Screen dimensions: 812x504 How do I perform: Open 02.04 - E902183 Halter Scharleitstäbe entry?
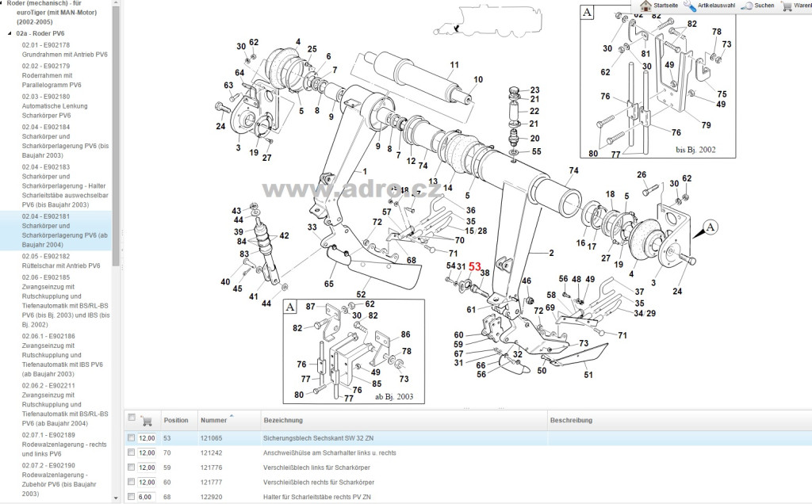coord(65,185)
